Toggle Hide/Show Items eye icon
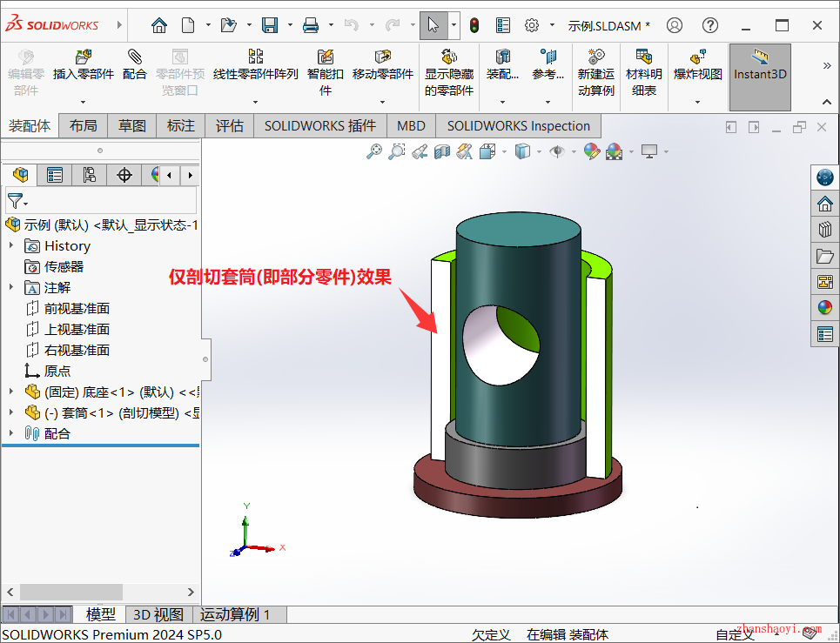Image resolution: width=840 pixels, height=643 pixels. click(x=557, y=151)
